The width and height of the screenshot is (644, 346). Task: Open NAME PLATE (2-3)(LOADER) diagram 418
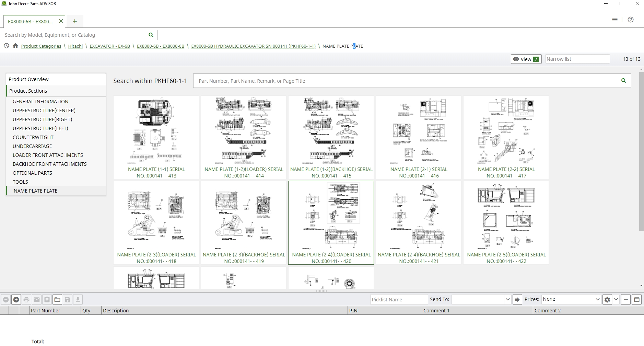(156, 223)
